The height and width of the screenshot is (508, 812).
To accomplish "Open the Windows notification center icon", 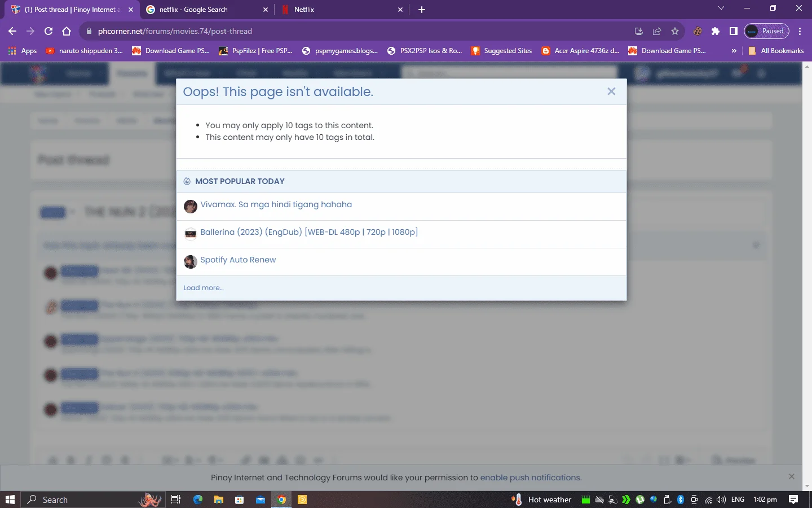I will coord(793,500).
